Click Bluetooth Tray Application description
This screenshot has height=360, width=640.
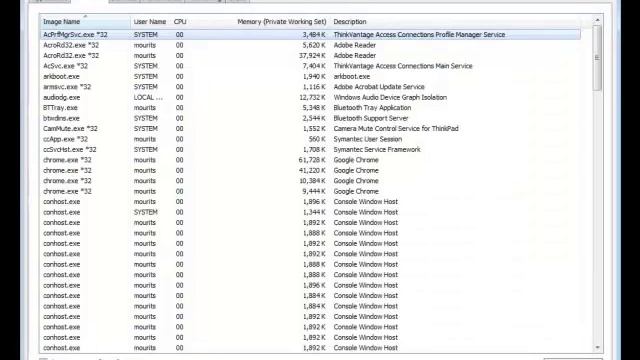(372, 108)
